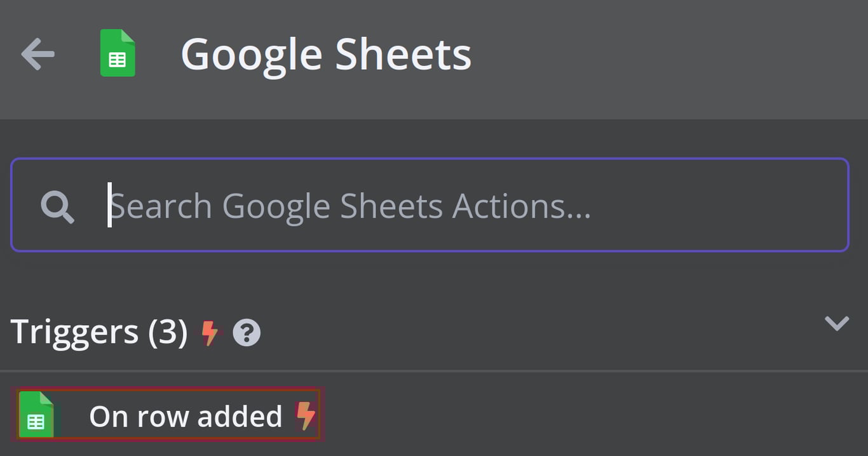Click the magnifying glass search icon
Screen dimensions: 868x456
[x=57, y=206]
